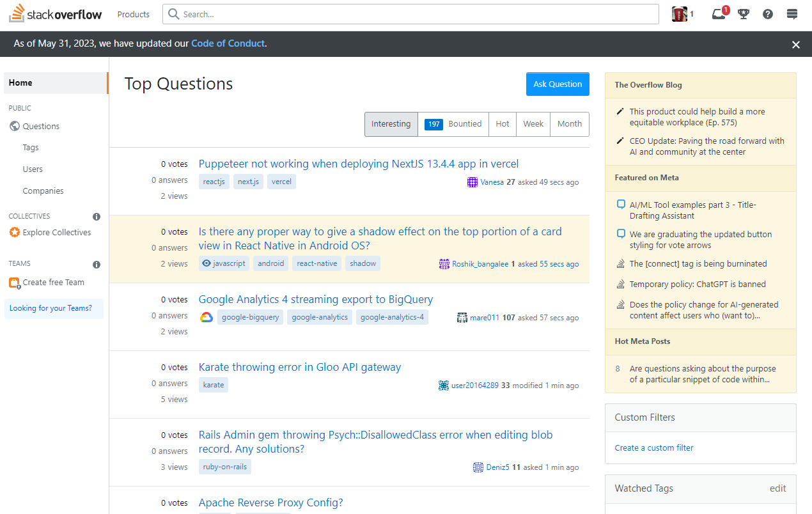Open Apache Reverse Proxy Config question
The width and height of the screenshot is (812, 514).
271,503
